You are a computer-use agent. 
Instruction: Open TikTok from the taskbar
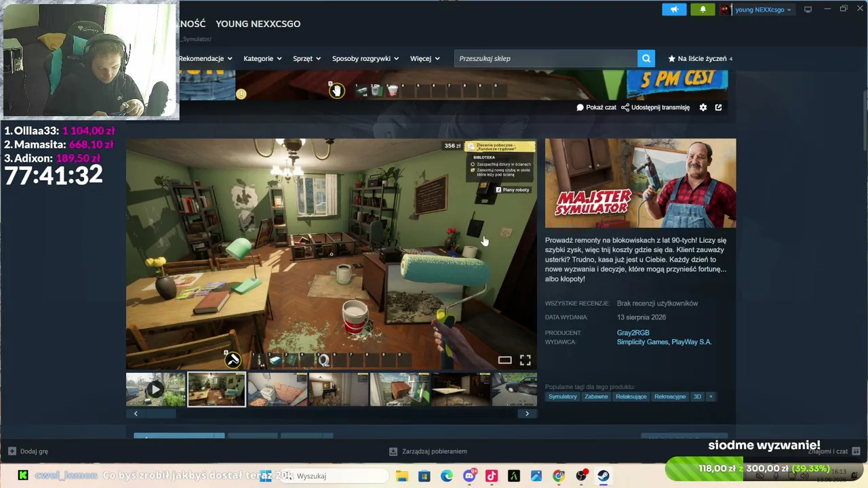(x=492, y=476)
